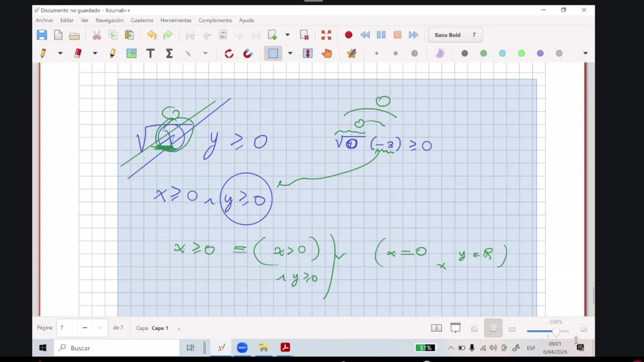Start audio recording with the red circle
This screenshot has height=362, width=644.
[x=349, y=35]
